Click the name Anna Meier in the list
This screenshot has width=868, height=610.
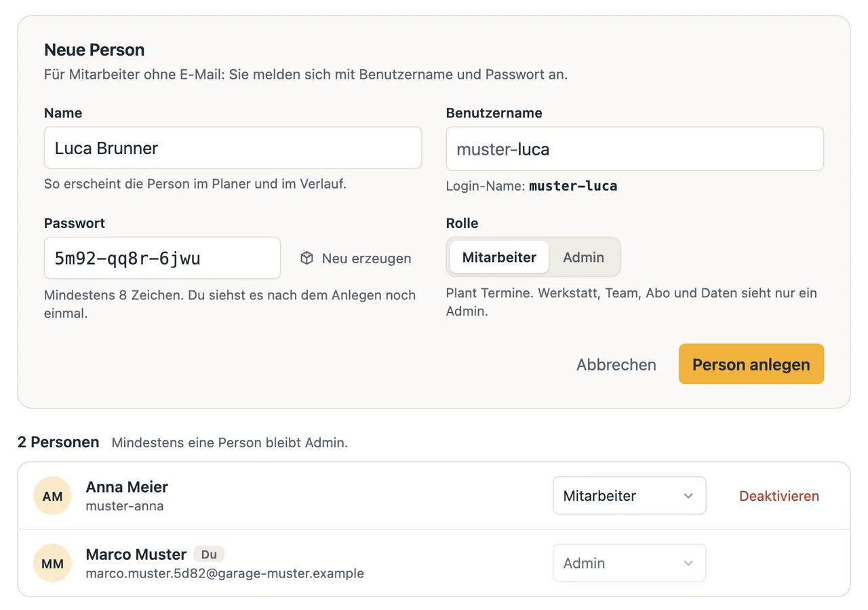click(x=127, y=487)
